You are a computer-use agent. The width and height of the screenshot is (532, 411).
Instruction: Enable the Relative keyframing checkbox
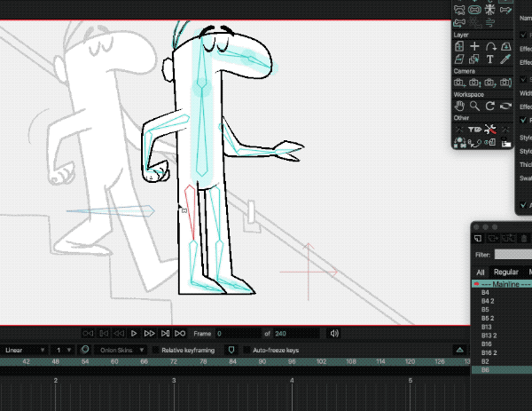[x=155, y=350]
